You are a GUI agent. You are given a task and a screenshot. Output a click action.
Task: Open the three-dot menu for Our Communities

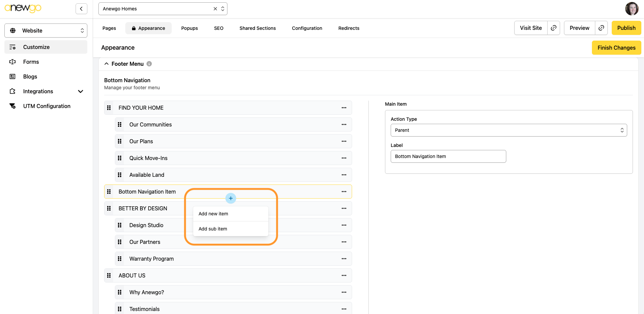tap(344, 124)
